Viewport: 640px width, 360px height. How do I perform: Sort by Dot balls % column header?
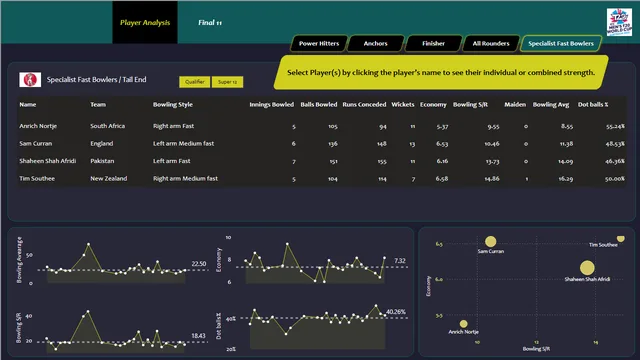pyautogui.click(x=593, y=104)
